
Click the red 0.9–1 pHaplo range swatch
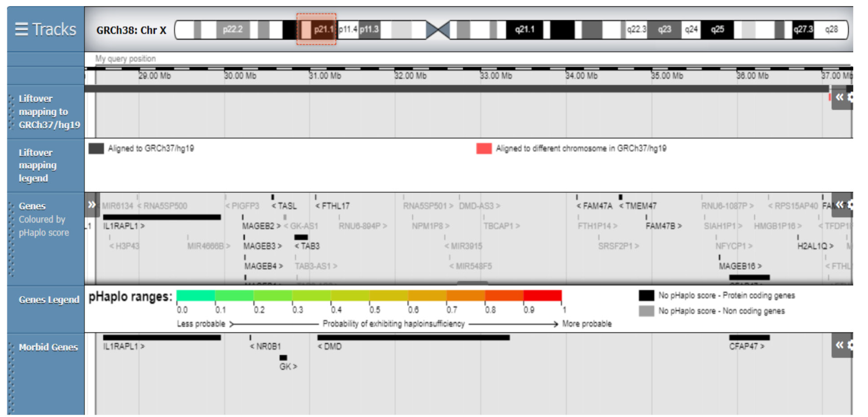[x=542, y=295]
